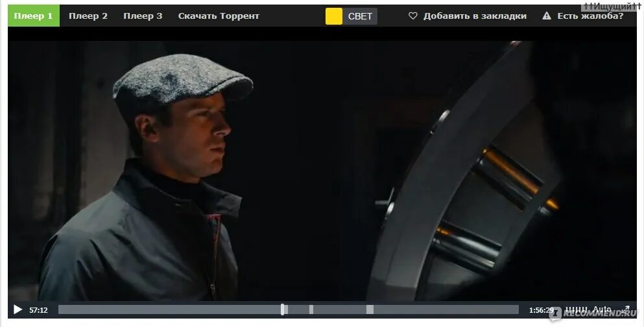Adjust the volume bars control
This screenshot has width=644, height=327.
(577, 309)
